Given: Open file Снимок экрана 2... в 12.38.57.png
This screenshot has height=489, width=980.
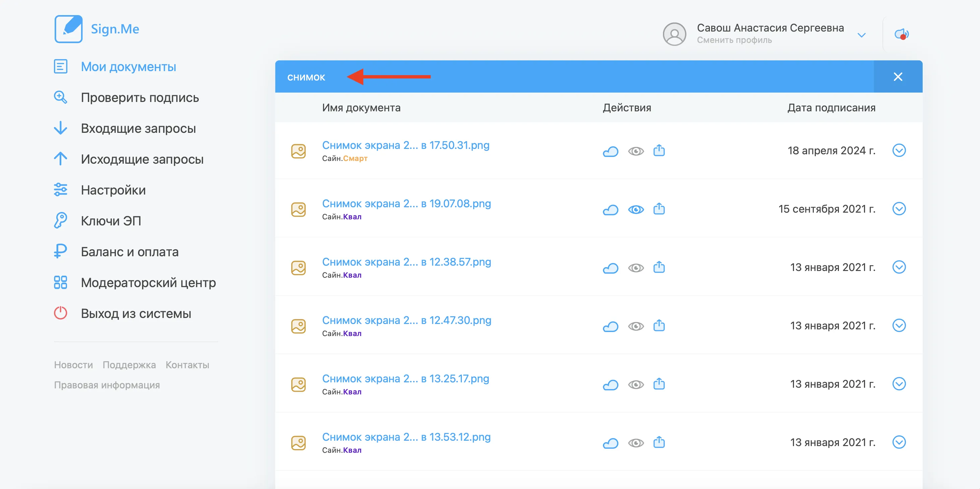Looking at the screenshot, I should coord(406,262).
